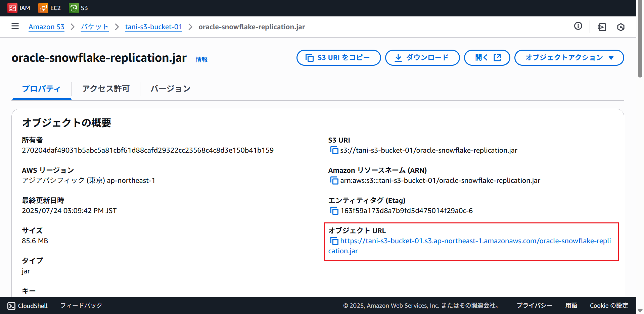Click the CloudShell terminal icon in footer
This screenshot has width=644, height=314.
click(x=11, y=306)
